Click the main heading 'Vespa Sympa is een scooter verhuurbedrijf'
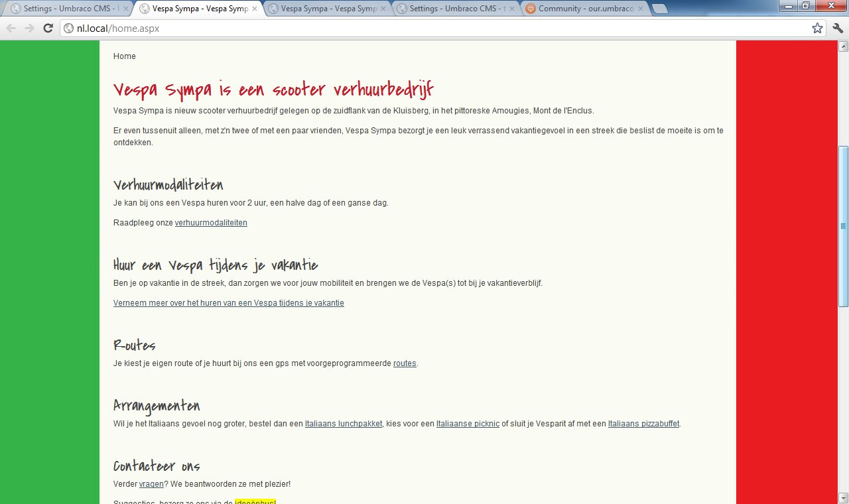The height and width of the screenshot is (504, 849). [x=273, y=90]
